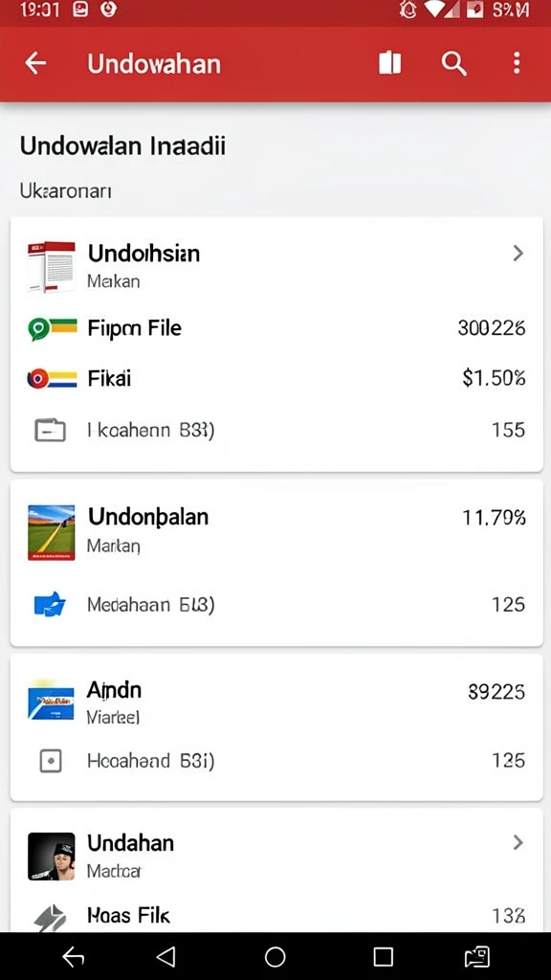Viewport: 551px width, 980px height.
Task: Select the Fikai row showing $1.50%
Action: click(x=276, y=379)
